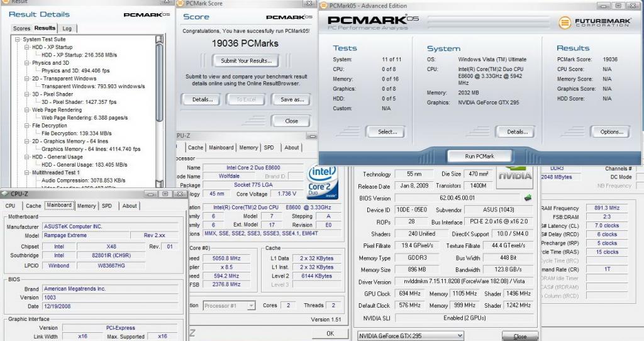Click scroll-up arrow in Result Details tree
This screenshot has height=341, width=644.
(159, 40)
